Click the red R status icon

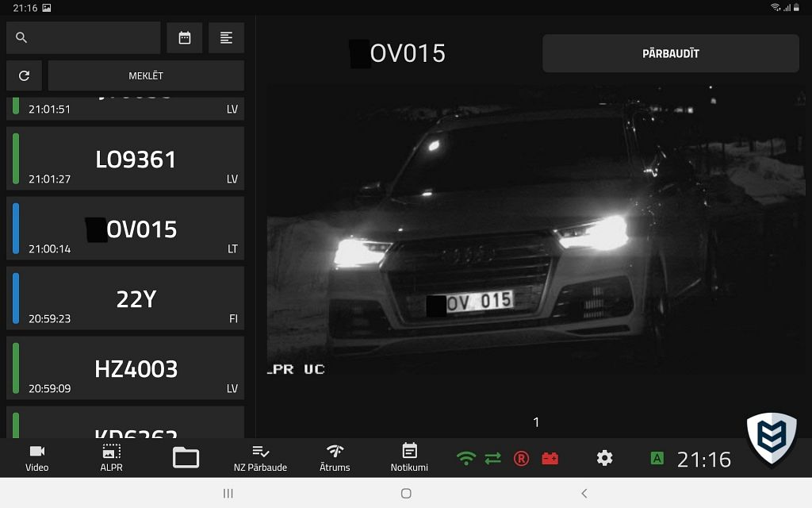tap(521, 458)
